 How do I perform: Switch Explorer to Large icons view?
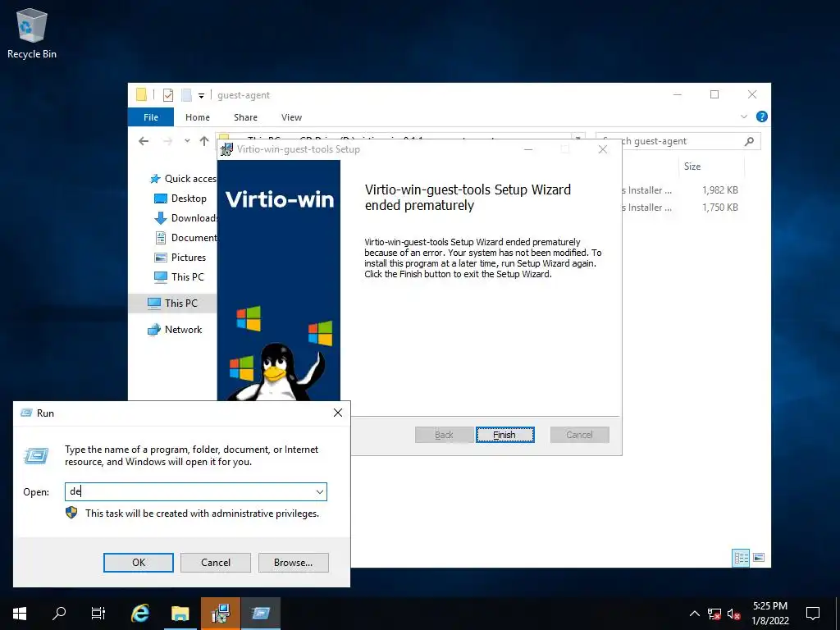coord(759,558)
